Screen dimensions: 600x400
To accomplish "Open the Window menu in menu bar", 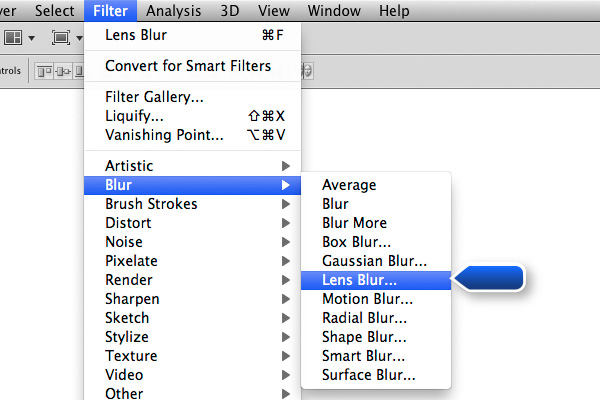I will click(334, 11).
